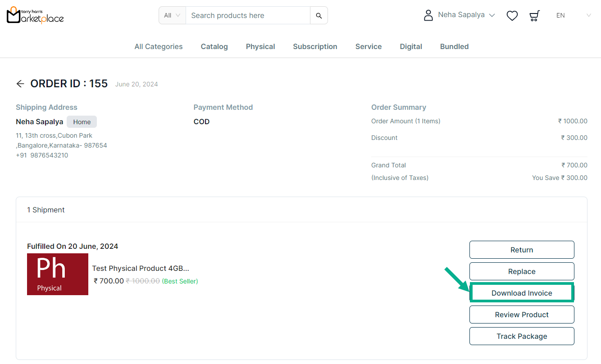Click the red Physical product thumbnail
This screenshot has width=601, height=364.
pos(58,274)
